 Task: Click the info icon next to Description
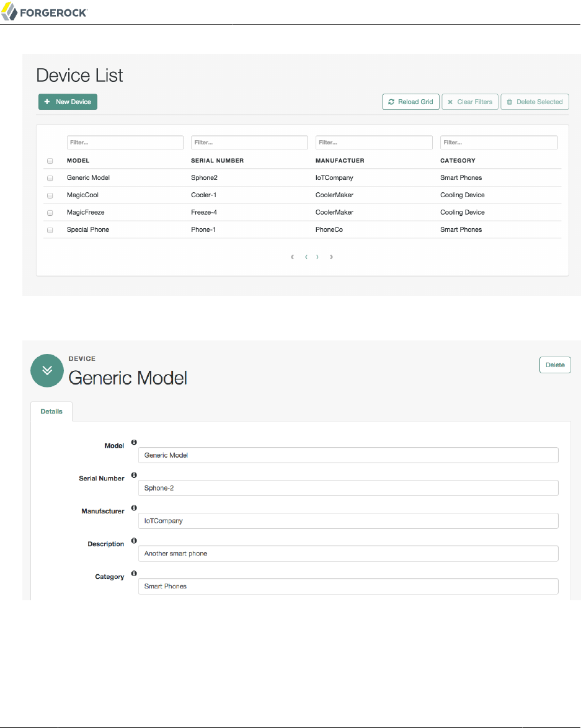click(134, 540)
